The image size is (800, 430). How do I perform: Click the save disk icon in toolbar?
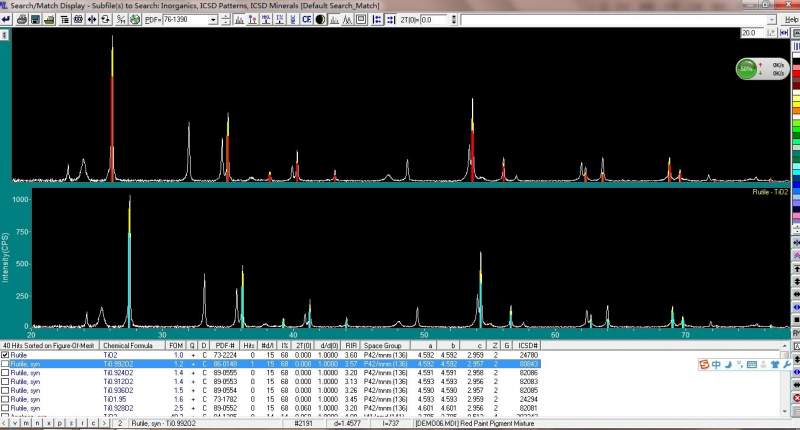coord(35,19)
